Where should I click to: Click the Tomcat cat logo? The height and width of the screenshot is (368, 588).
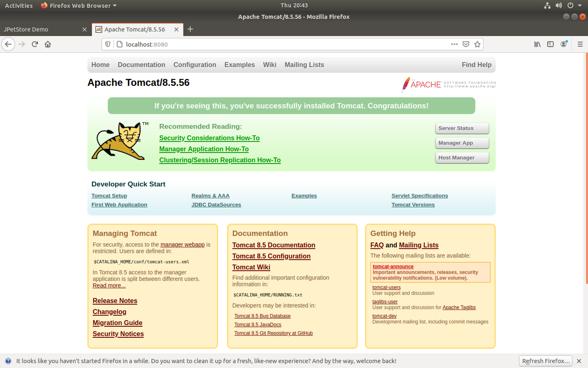coord(120,141)
